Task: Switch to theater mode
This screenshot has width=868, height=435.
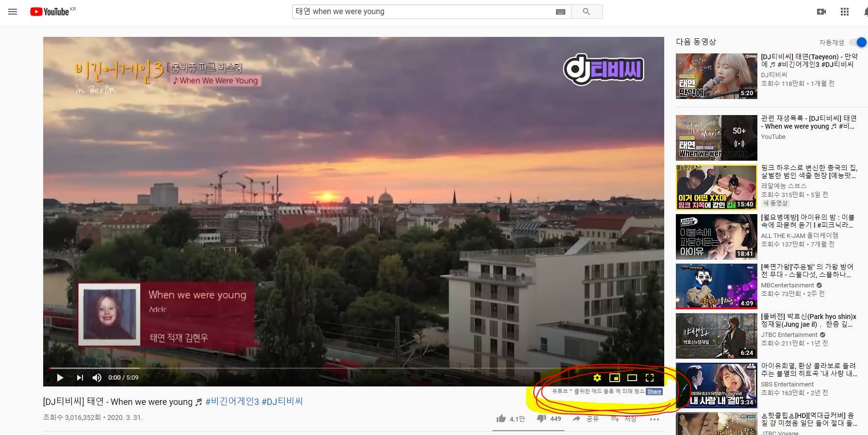Action: (x=632, y=378)
